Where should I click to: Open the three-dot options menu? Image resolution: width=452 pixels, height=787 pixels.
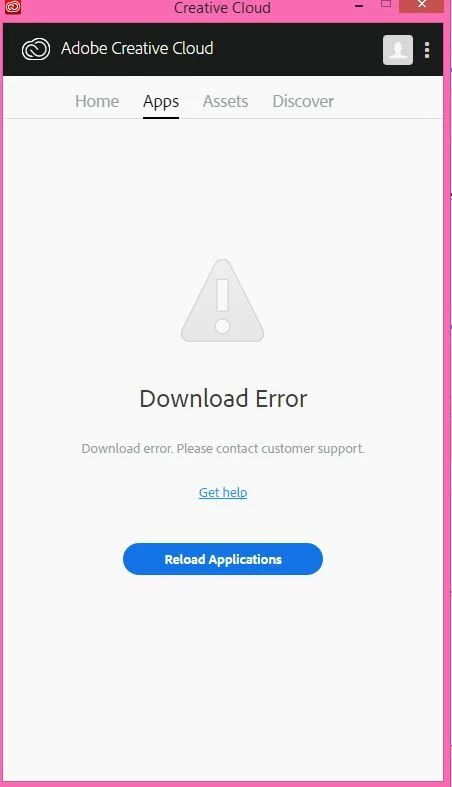coord(427,50)
